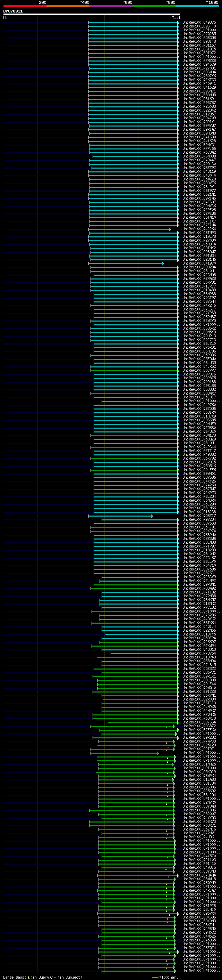Image resolution: width=222 pixels, height=980 pixels.
Task: Open hit UniRef100_P40941
Action: point(199,84)
